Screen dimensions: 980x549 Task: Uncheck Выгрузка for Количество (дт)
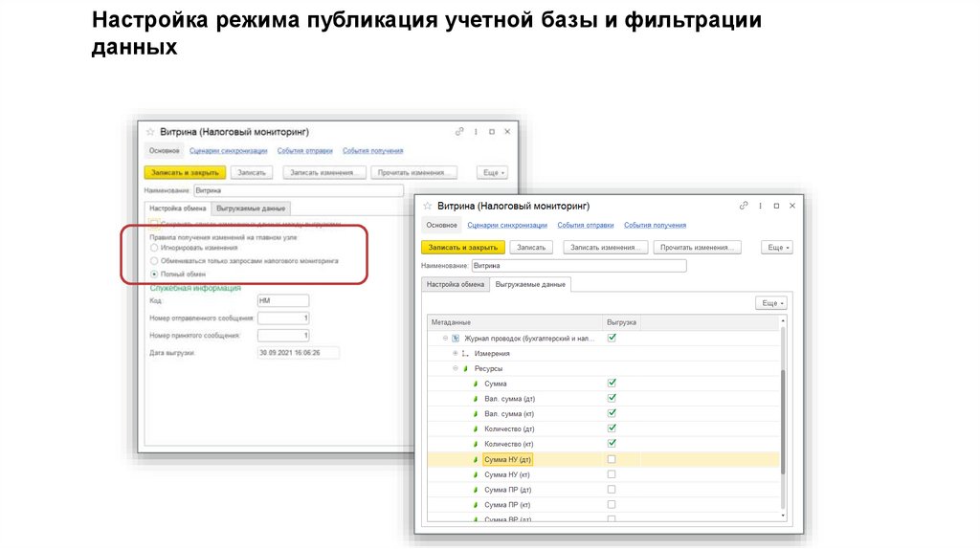[612, 428]
